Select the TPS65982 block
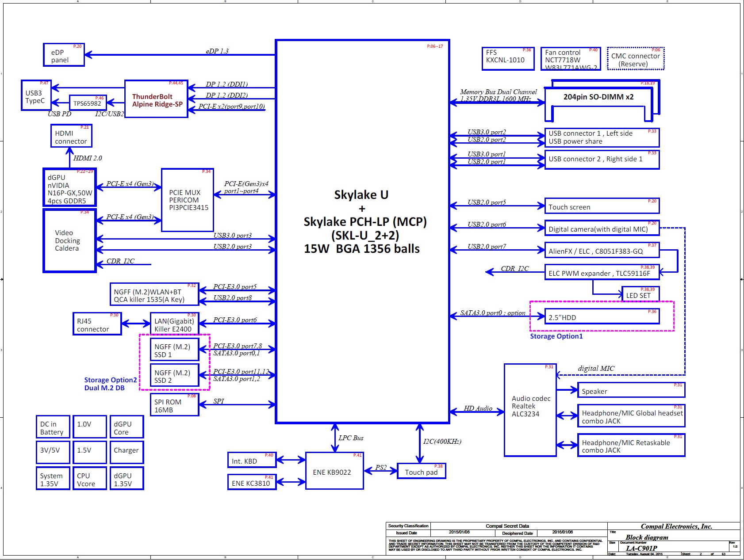This screenshot has width=744, height=560. click(x=88, y=103)
